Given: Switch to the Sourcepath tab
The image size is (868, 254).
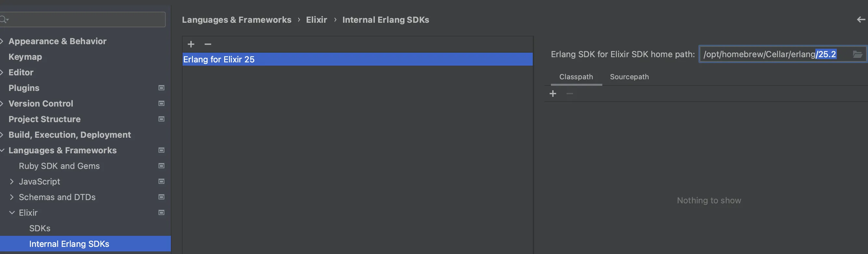Looking at the screenshot, I should click(x=629, y=77).
